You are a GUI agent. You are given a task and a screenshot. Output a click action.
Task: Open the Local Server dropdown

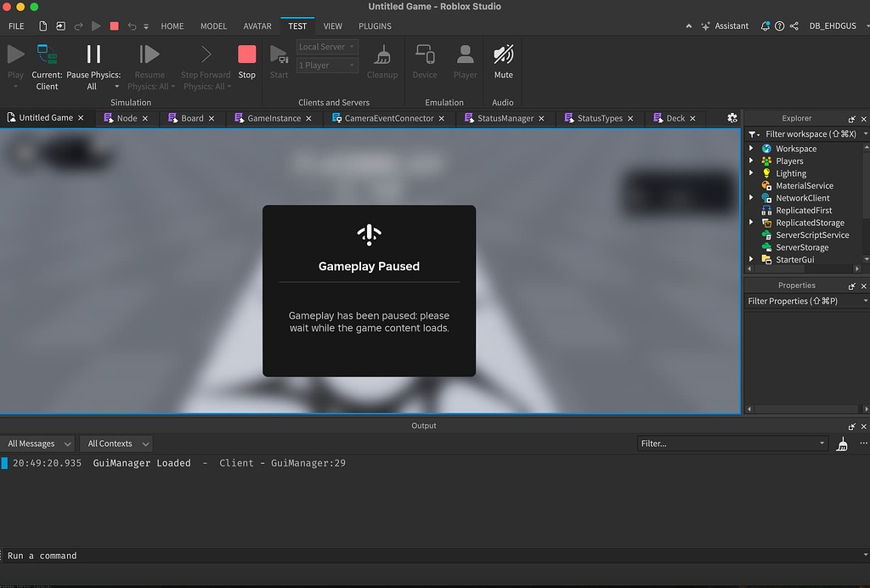click(x=327, y=47)
